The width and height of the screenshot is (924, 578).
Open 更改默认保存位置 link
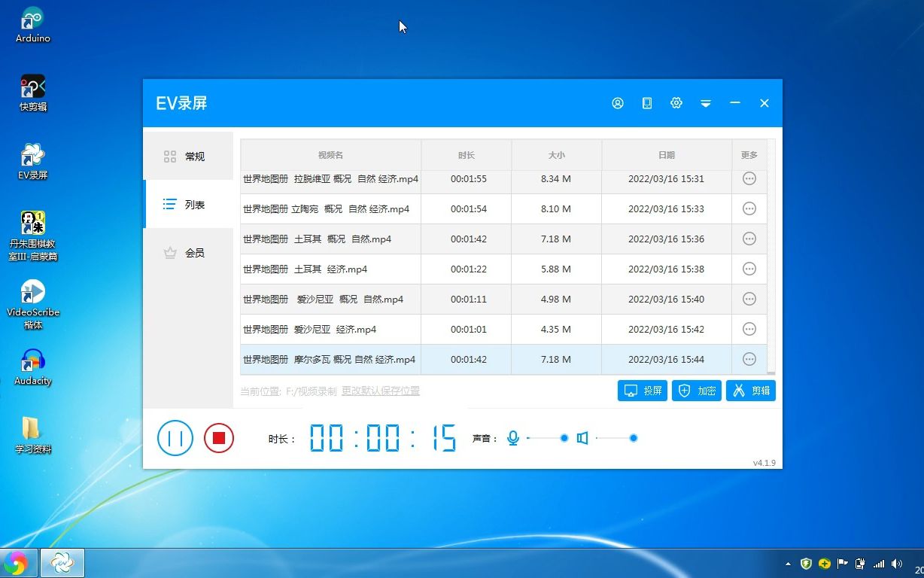click(381, 391)
